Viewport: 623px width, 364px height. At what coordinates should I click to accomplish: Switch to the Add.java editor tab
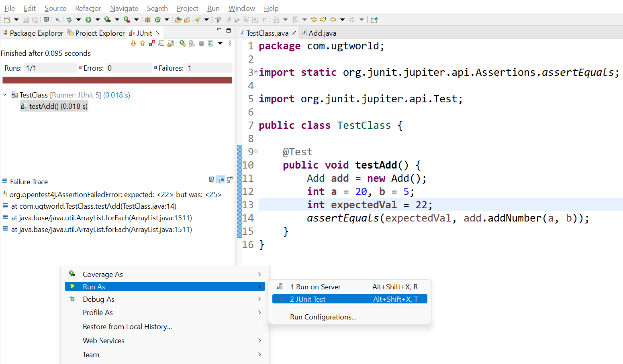322,33
